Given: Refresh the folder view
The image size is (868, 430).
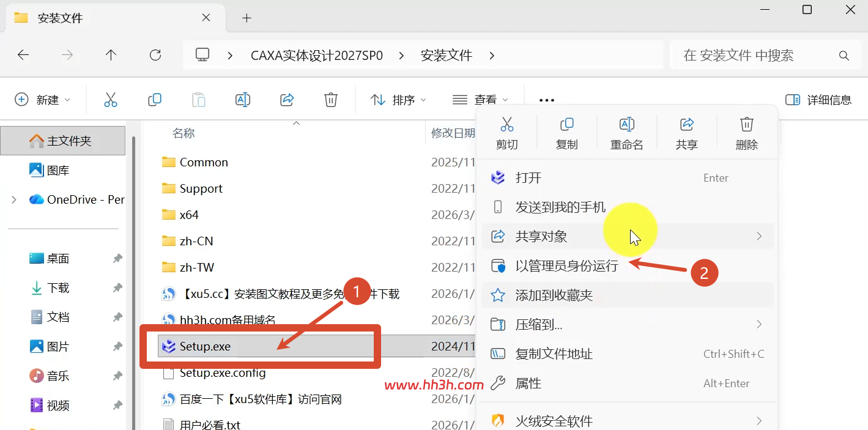Looking at the screenshot, I should click(155, 55).
